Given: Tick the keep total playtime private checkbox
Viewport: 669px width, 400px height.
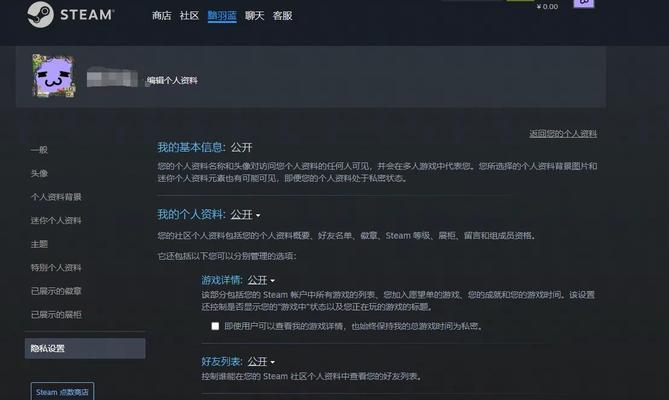Looking at the screenshot, I should [x=215, y=326].
